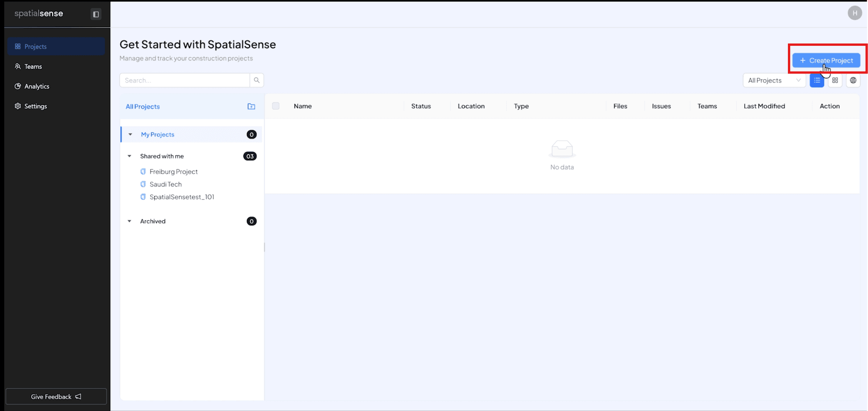Open the All Projects filter dropdown
This screenshot has width=868, height=411.
point(774,80)
